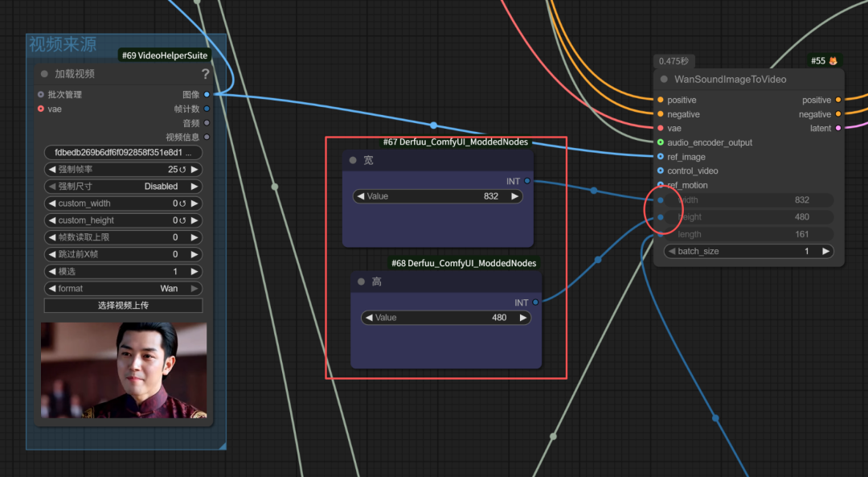Click the #68 Derfuu_ComfyUI_ModdedNodes badge
Screen dimensions: 868x477
tap(464, 263)
